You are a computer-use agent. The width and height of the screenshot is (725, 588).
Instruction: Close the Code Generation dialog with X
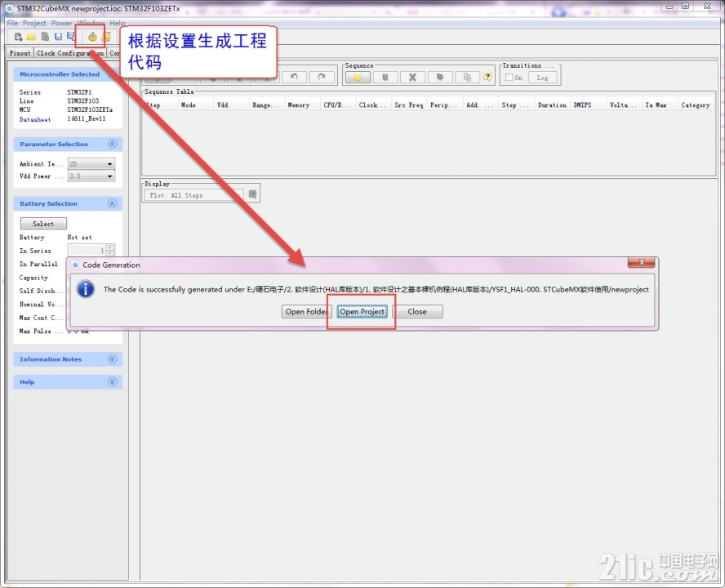tap(641, 262)
